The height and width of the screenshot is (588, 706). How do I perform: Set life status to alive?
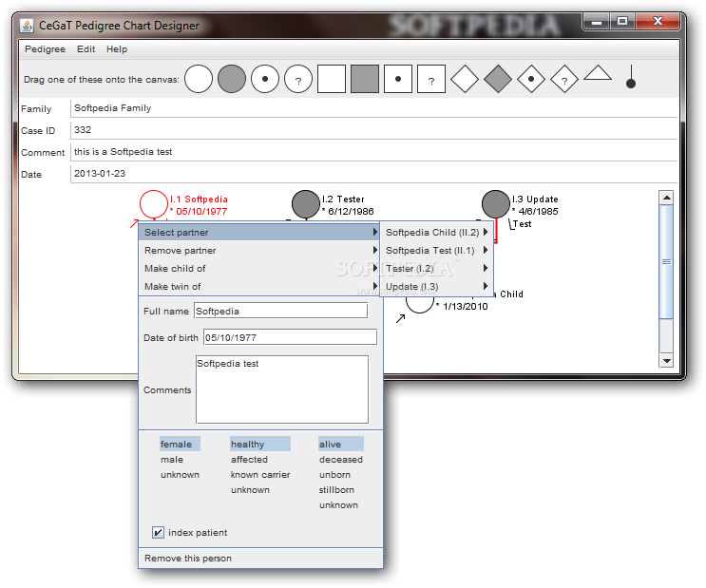(x=340, y=444)
